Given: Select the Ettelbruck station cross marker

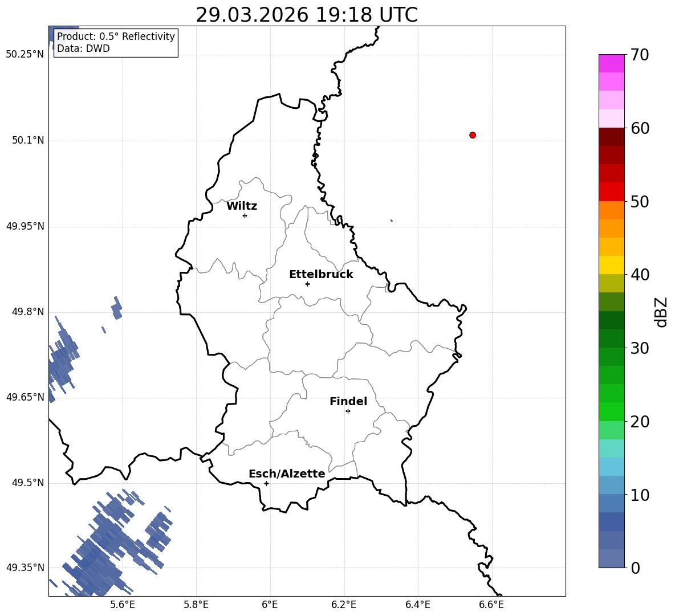Looking at the screenshot, I should (x=307, y=284).
